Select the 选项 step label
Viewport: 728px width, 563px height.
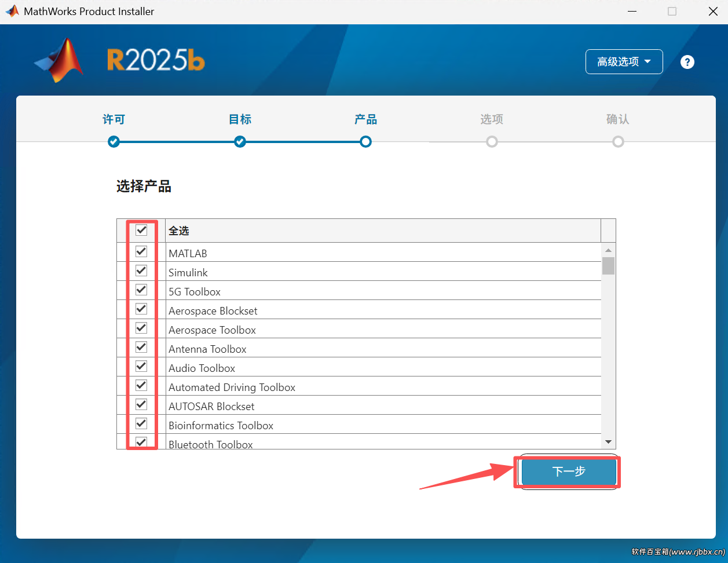click(492, 119)
